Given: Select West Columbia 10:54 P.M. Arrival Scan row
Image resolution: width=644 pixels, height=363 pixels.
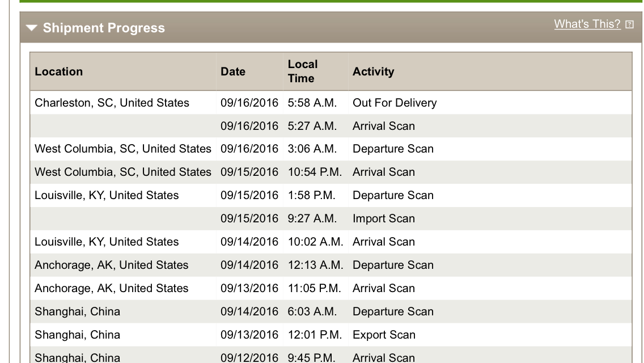Looking at the screenshot, I should [x=331, y=172].
